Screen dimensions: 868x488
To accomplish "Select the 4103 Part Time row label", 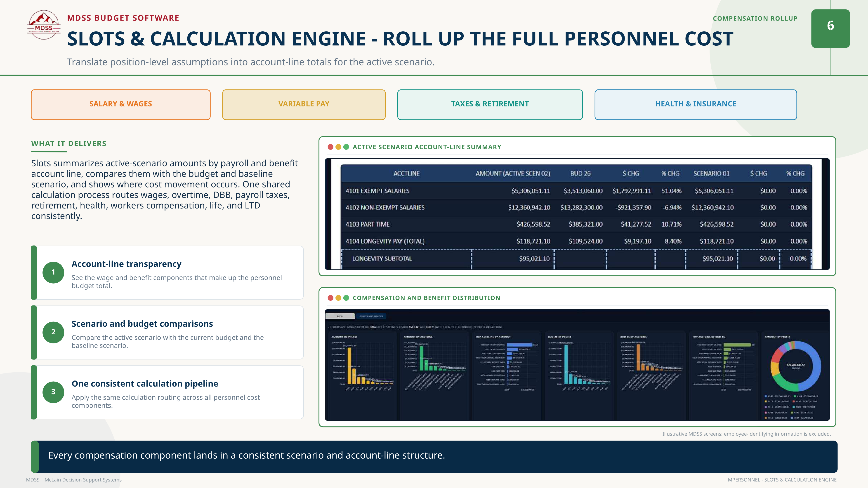I will pos(367,224).
